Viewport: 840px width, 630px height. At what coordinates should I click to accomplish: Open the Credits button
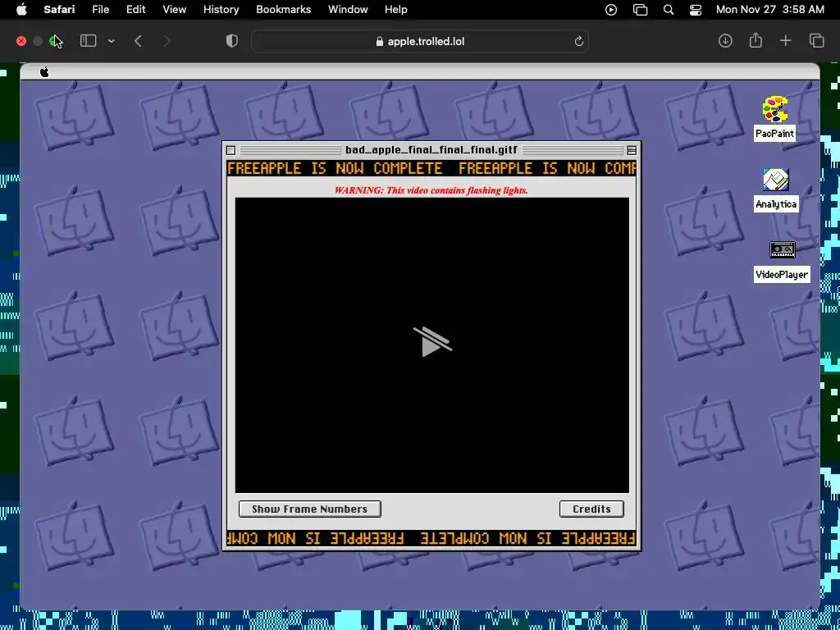pyautogui.click(x=591, y=509)
